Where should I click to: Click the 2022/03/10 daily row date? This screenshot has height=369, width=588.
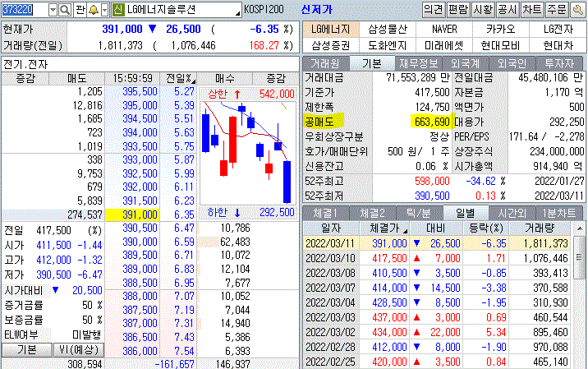pyautogui.click(x=330, y=258)
